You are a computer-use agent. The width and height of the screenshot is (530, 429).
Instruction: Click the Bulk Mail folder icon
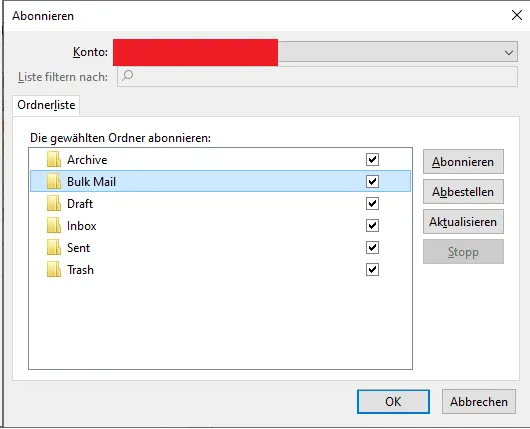54,182
